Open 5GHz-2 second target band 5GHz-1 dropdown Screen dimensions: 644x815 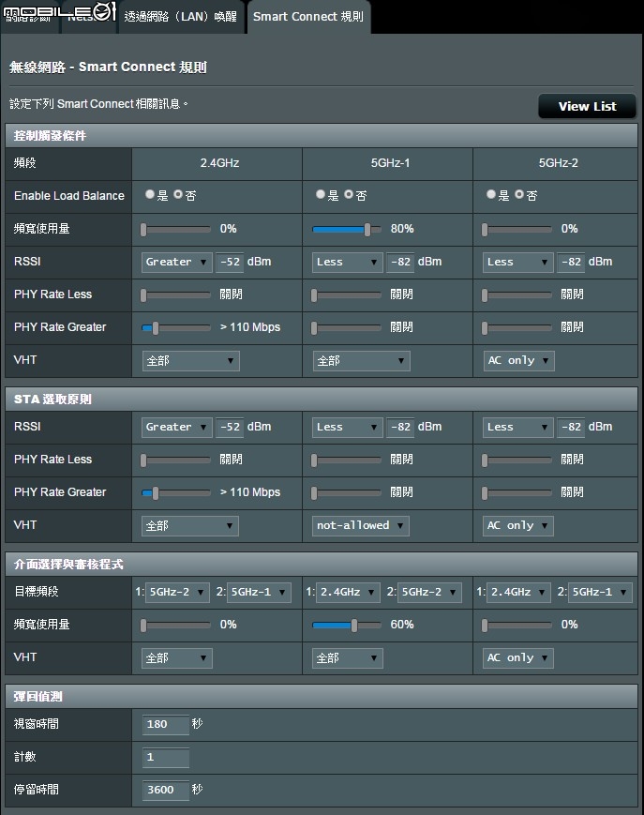600,593
